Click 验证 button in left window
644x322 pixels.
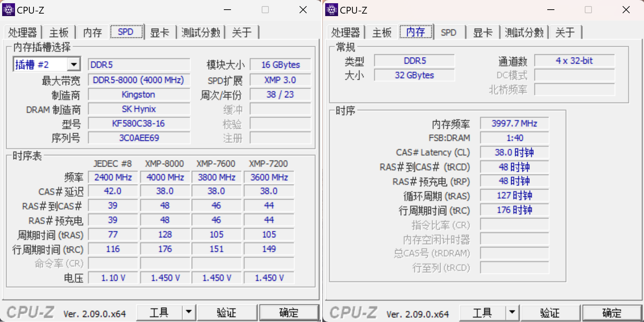tap(227, 313)
